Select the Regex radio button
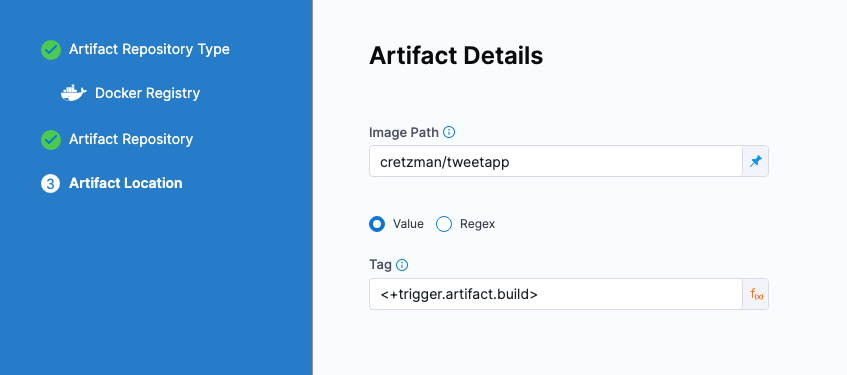Screen dimensions: 847x375 click(444, 224)
